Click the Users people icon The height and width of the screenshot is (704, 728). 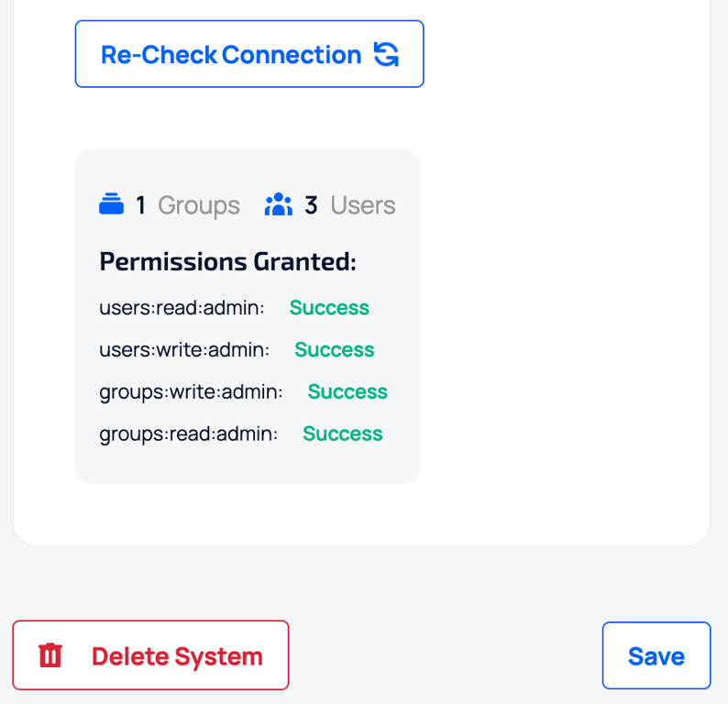tap(279, 204)
